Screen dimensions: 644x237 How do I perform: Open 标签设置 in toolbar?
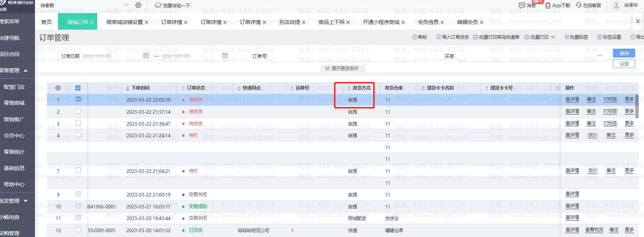pos(609,37)
